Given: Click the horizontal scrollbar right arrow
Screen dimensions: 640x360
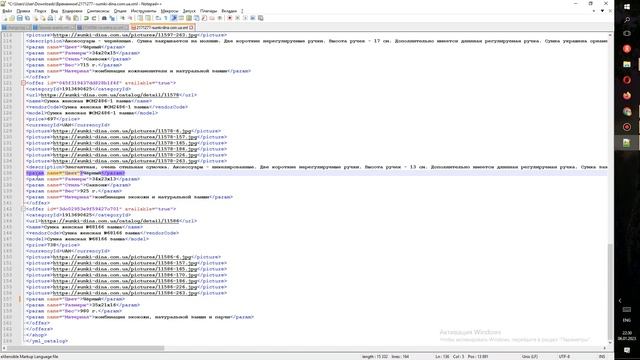Looking at the screenshot, I should click(604, 348).
